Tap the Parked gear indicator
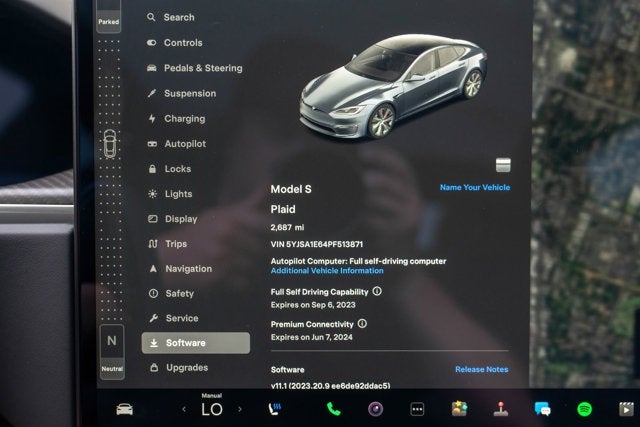Image resolution: width=640 pixels, height=427 pixels. tap(109, 16)
